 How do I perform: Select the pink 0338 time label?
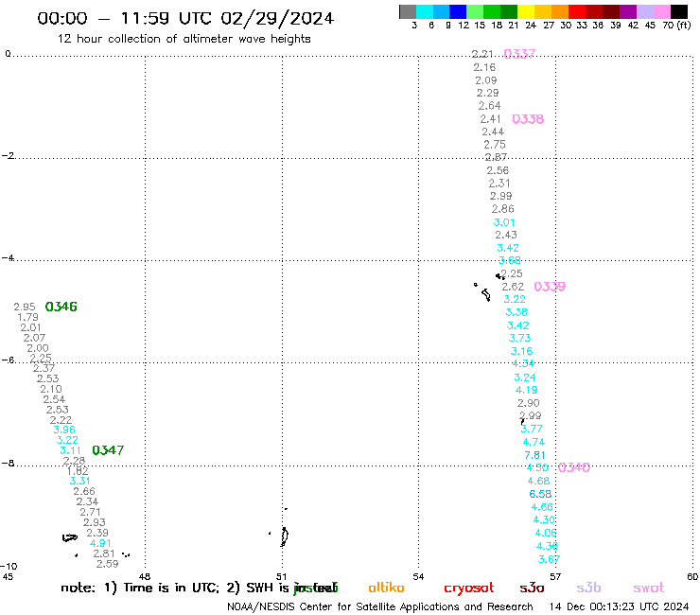point(528,119)
